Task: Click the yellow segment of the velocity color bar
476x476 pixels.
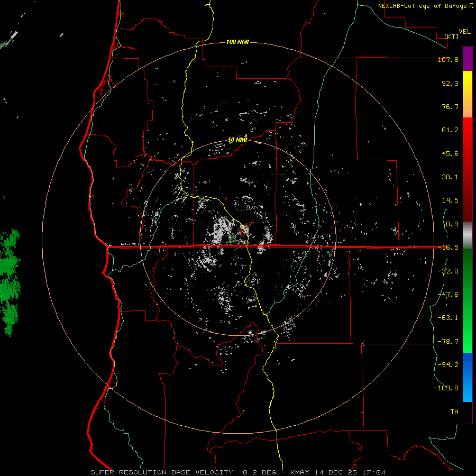Action: 467,94
